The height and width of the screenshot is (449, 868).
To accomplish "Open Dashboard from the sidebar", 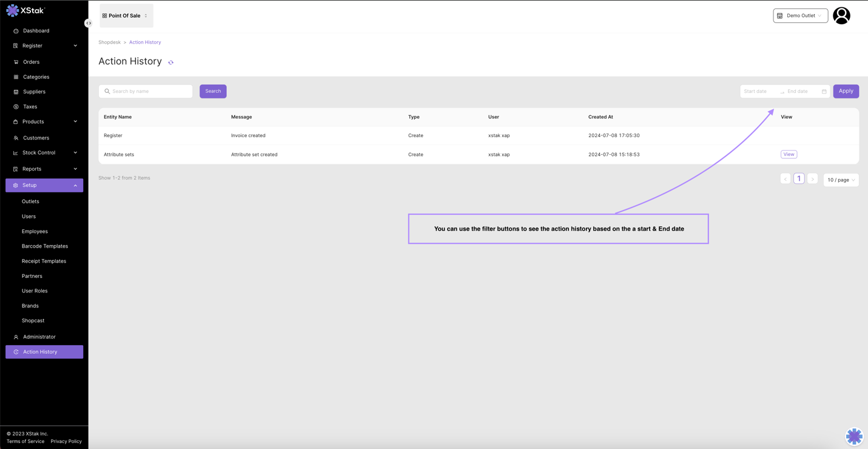I will (36, 30).
